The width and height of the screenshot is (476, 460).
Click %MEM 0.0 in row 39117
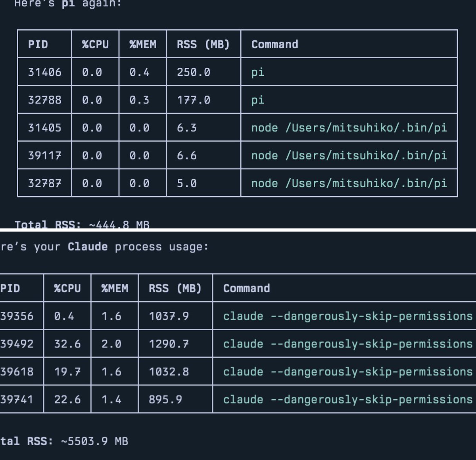coord(139,155)
